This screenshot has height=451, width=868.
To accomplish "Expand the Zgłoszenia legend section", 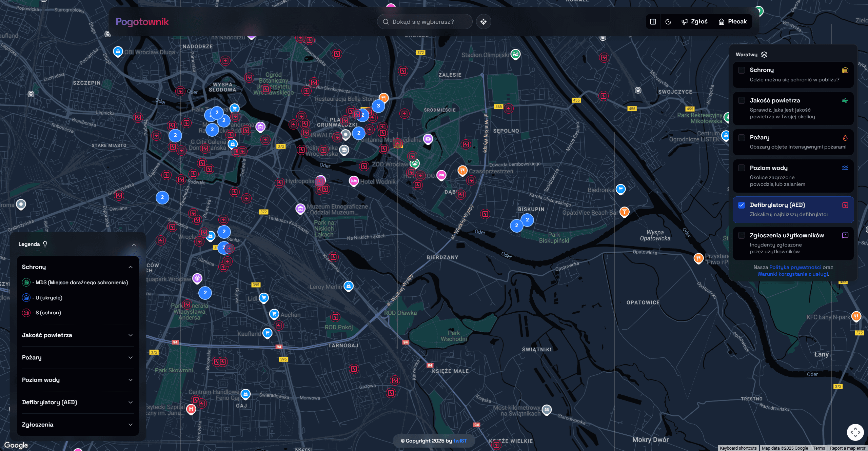I will pyautogui.click(x=78, y=425).
